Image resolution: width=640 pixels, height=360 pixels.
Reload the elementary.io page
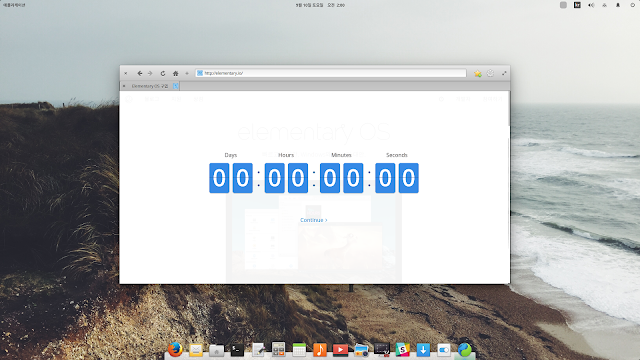pos(163,73)
